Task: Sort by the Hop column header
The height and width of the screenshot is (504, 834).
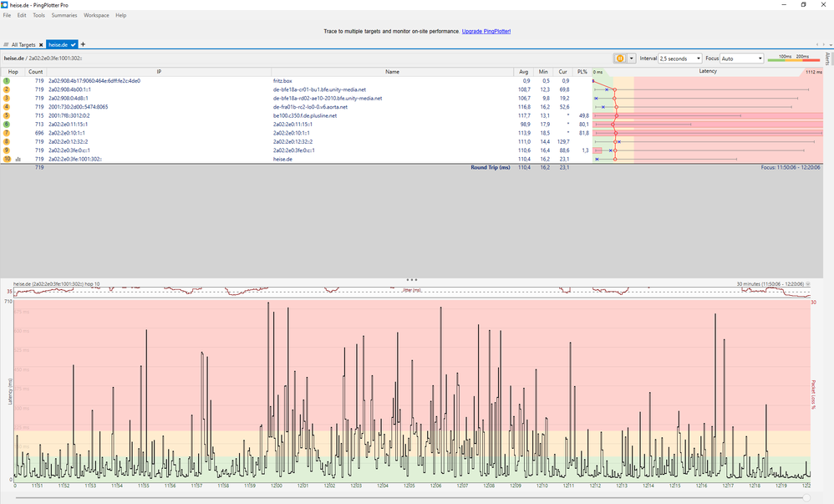Action: [13, 72]
